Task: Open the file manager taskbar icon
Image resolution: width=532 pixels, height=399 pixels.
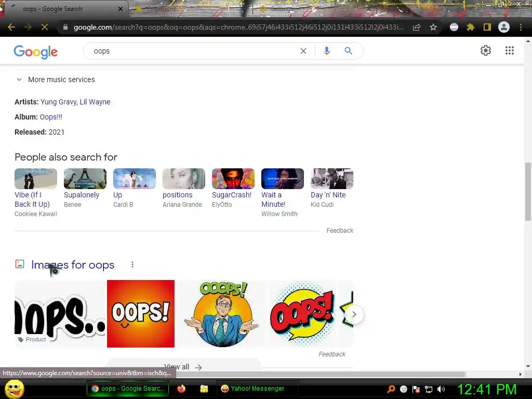Action: [x=204, y=389]
